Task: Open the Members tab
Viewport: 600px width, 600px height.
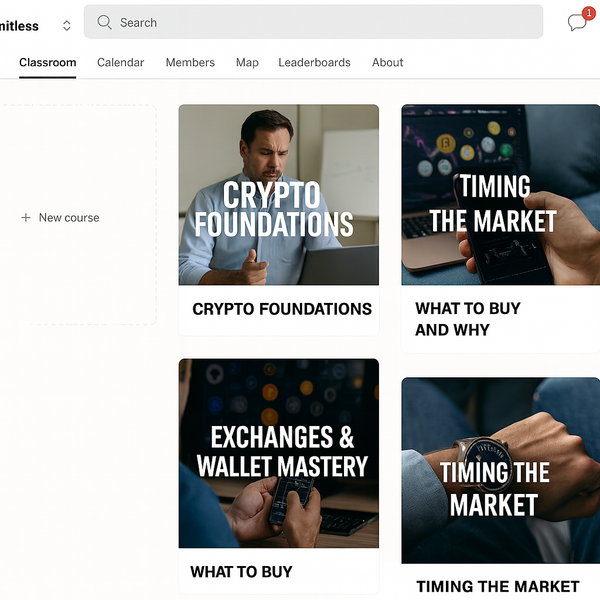Action: click(x=190, y=62)
